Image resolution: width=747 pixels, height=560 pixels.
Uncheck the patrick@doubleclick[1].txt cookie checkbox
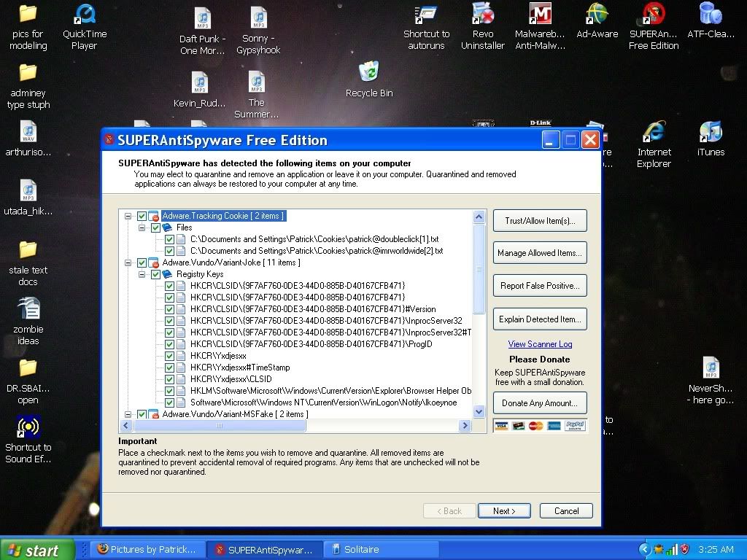coord(169,239)
